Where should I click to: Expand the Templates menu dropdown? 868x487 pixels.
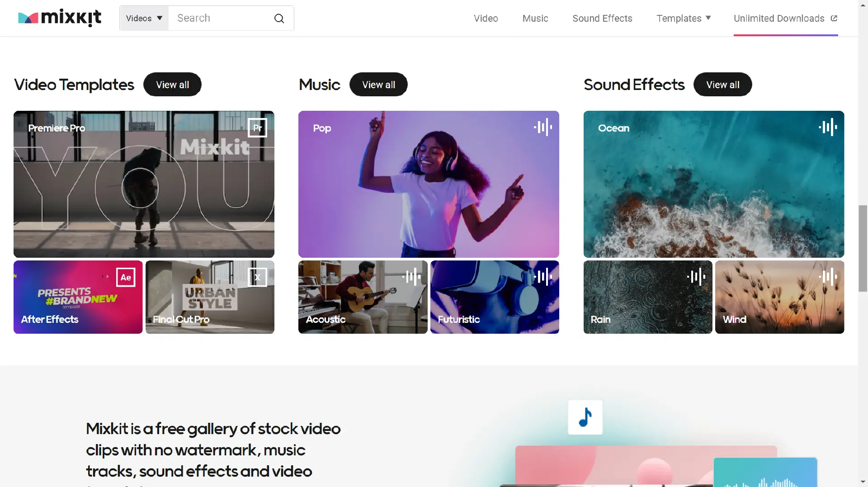click(x=684, y=19)
